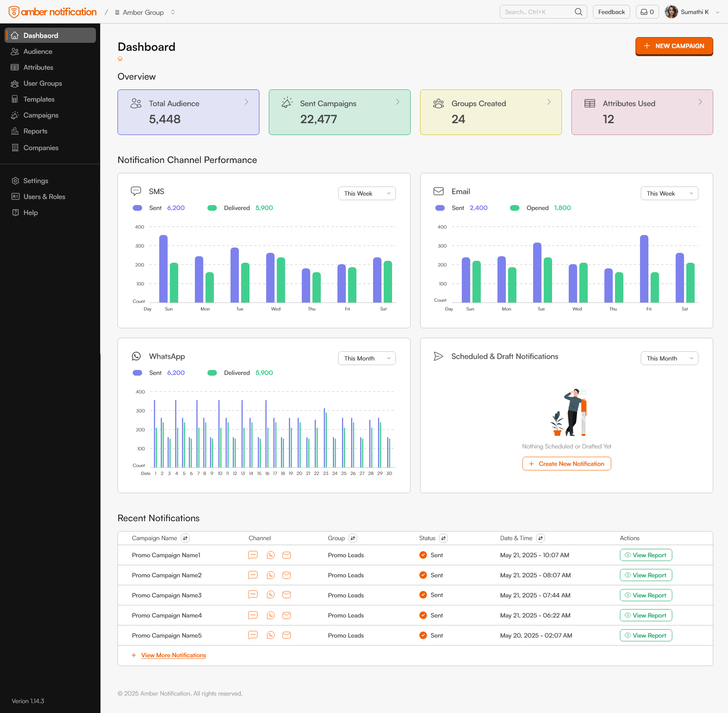Click Promo Campaign Name2 row name

point(167,575)
